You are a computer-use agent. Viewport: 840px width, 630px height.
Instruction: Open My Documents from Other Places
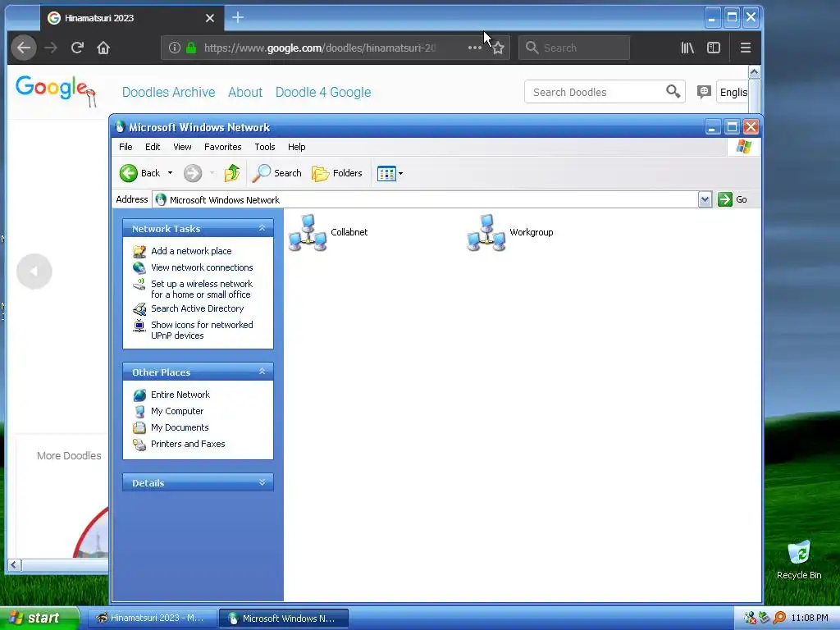click(180, 427)
